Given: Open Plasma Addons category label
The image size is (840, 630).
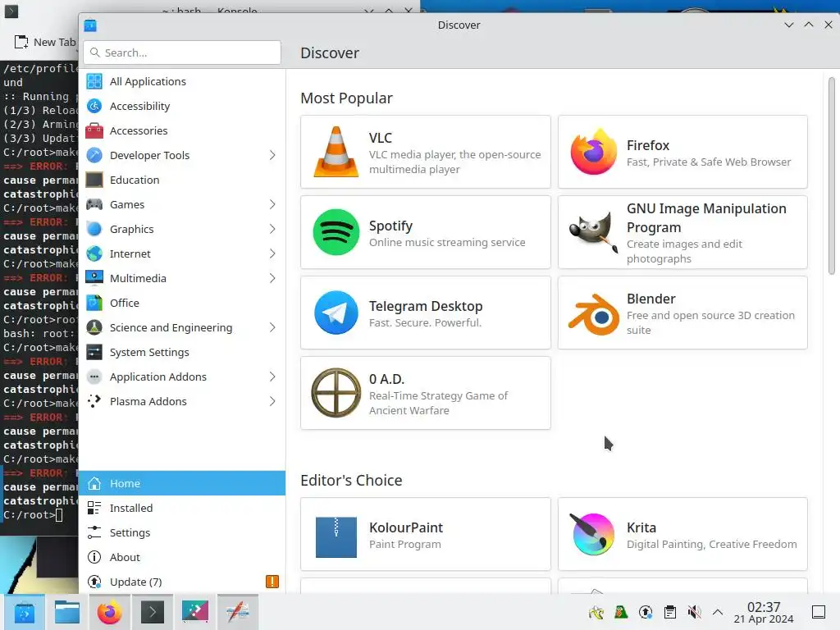Looking at the screenshot, I should coord(148,401).
